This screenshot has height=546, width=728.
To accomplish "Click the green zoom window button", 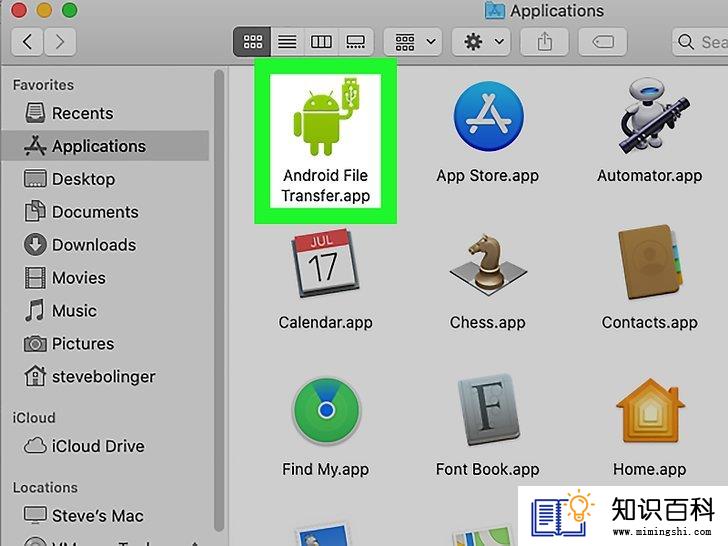I will click(70, 10).
